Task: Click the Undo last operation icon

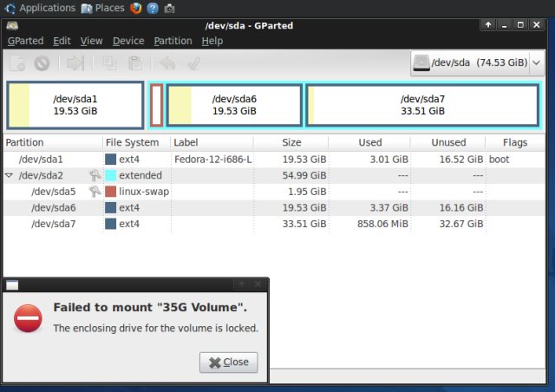Action: (167, 63)
